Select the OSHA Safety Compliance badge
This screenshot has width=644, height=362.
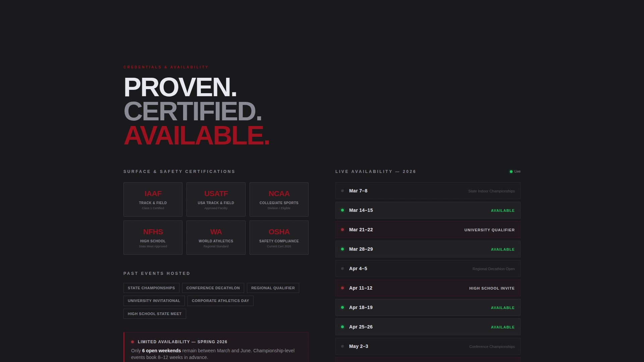(279, 237)
